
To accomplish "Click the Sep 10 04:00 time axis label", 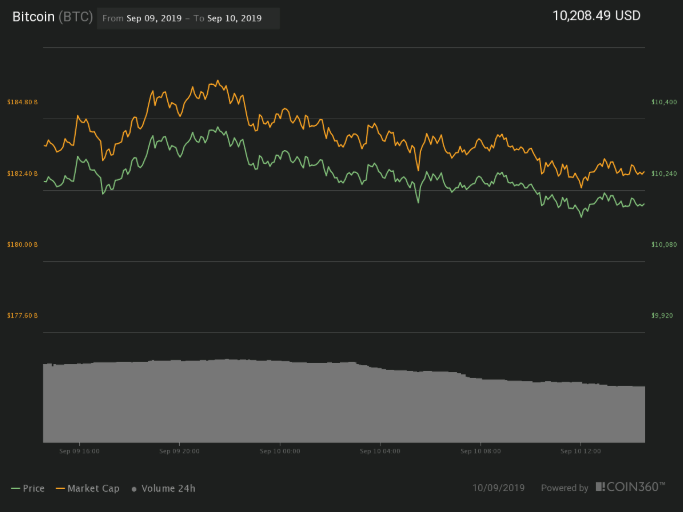I will click(x=380, y=451).
